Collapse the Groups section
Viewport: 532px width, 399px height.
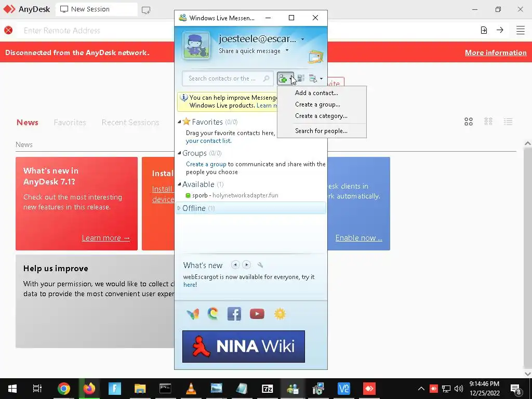click(179, 153)
